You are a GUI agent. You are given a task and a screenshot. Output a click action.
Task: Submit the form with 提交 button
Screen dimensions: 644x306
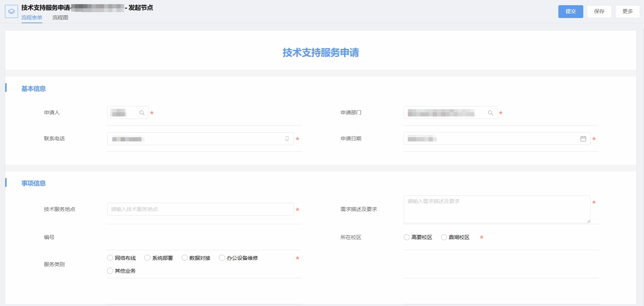coord(571,11)
